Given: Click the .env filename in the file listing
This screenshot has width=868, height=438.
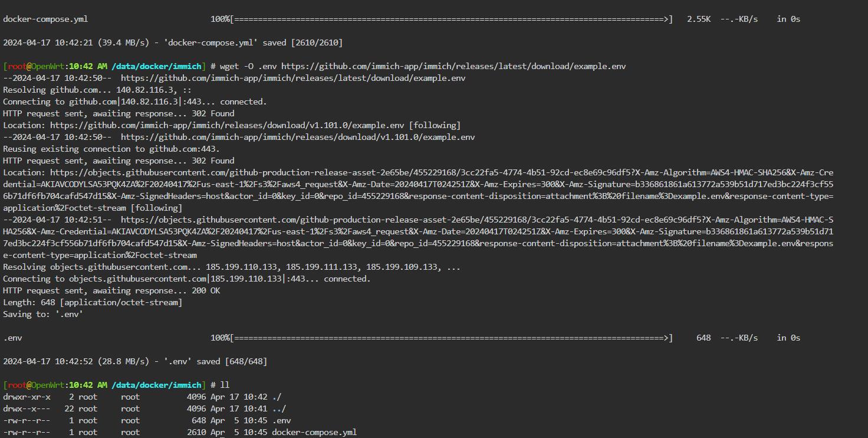Looking at the screenshot, I should tap(281, 420).
